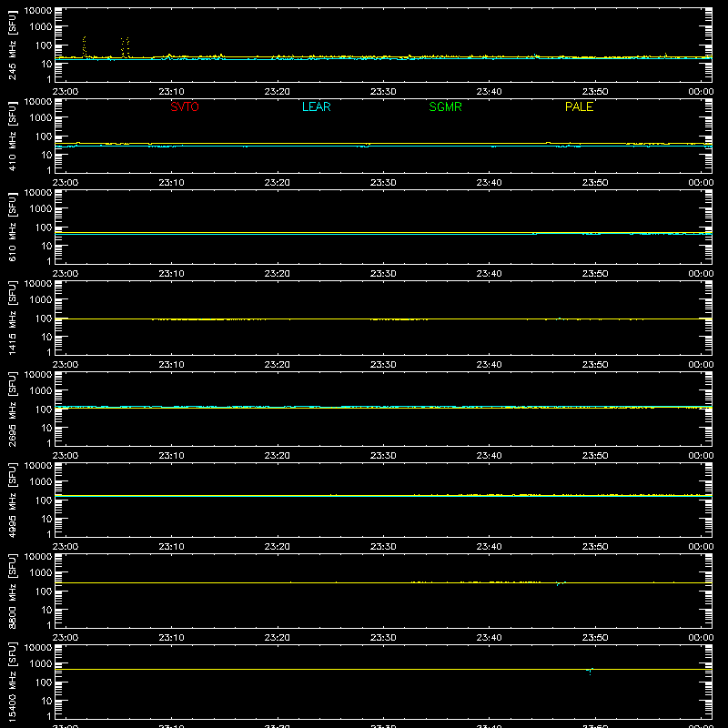Click the red SVTO station label
728x728 pixels.
click(185, 106)
